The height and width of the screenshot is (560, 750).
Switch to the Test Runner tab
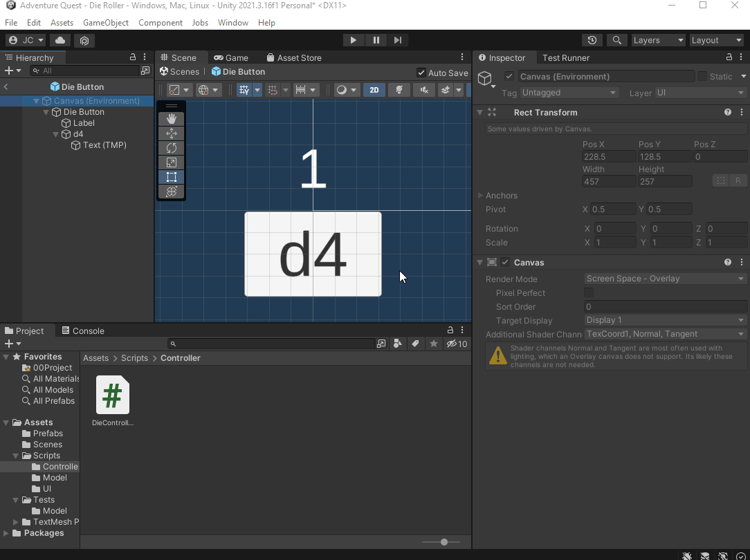pyautogui.click(x=565, y=57)
